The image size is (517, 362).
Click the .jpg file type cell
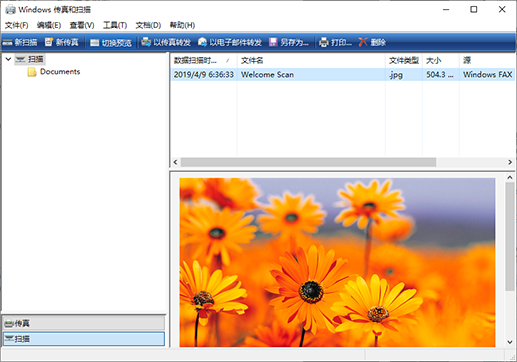(x=396, y=75)
